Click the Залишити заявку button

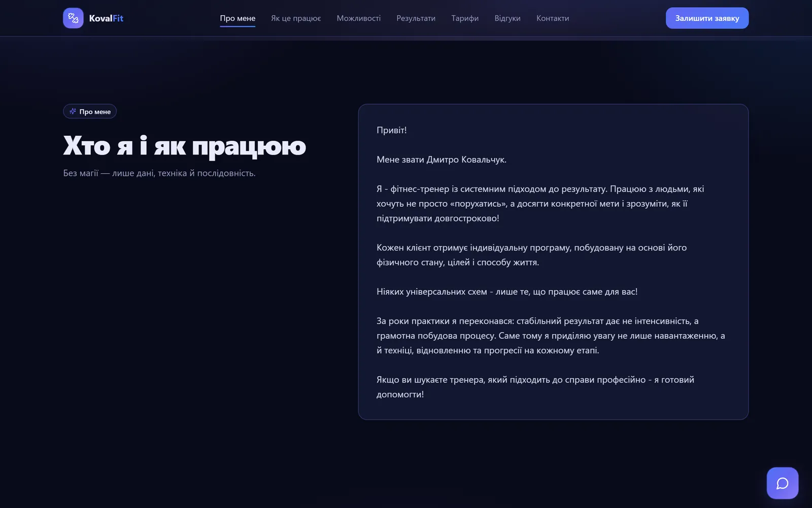[707, 18]
